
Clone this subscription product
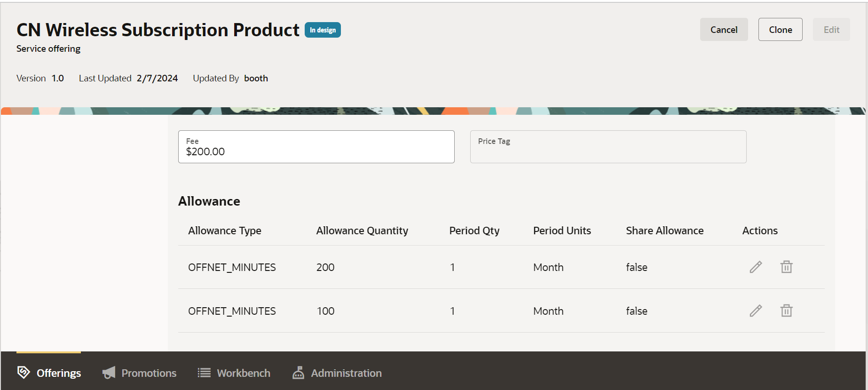coord(780,30)
